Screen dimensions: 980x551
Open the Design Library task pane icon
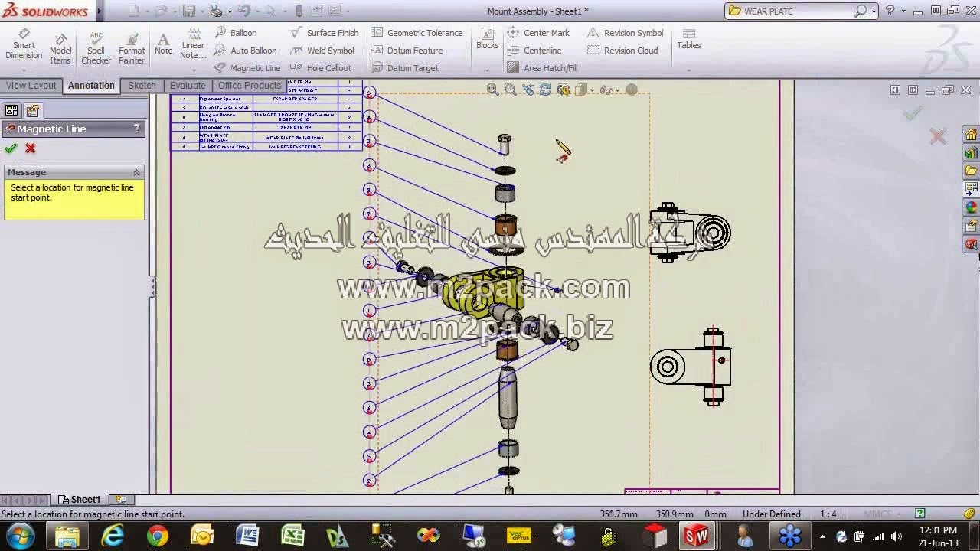[x=971, y=152]
